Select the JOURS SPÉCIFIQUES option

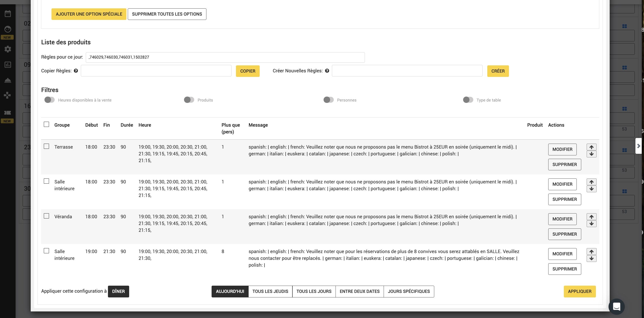(408, 292)
